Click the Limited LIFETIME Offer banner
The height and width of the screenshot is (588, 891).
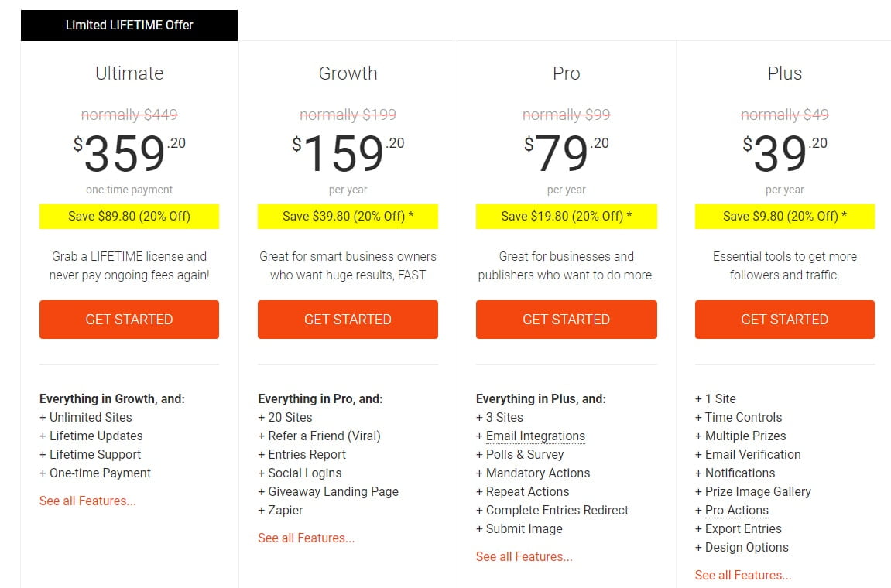[x=129, y=25]
